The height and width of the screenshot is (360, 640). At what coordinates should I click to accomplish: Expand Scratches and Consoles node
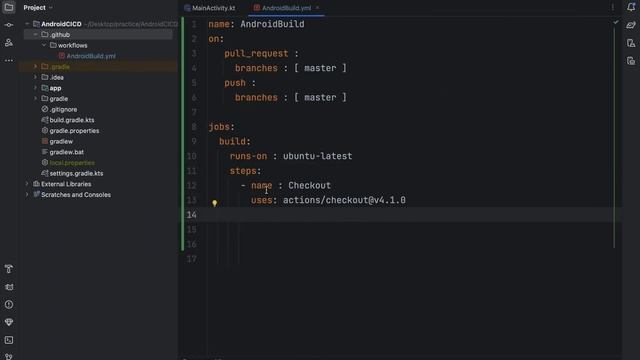[27, 195]
